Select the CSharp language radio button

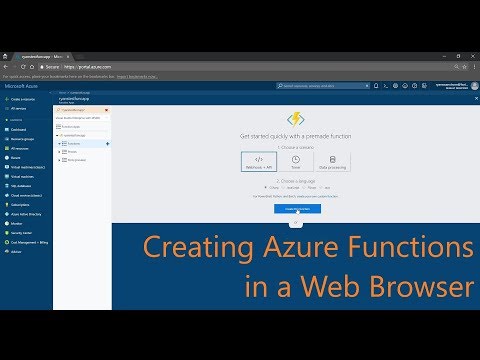[x=266, y=188]
